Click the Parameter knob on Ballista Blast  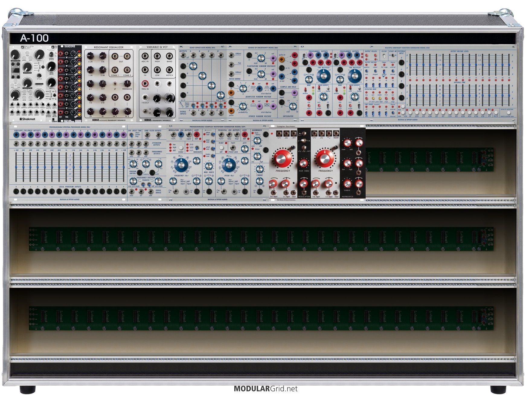[27, 82]
